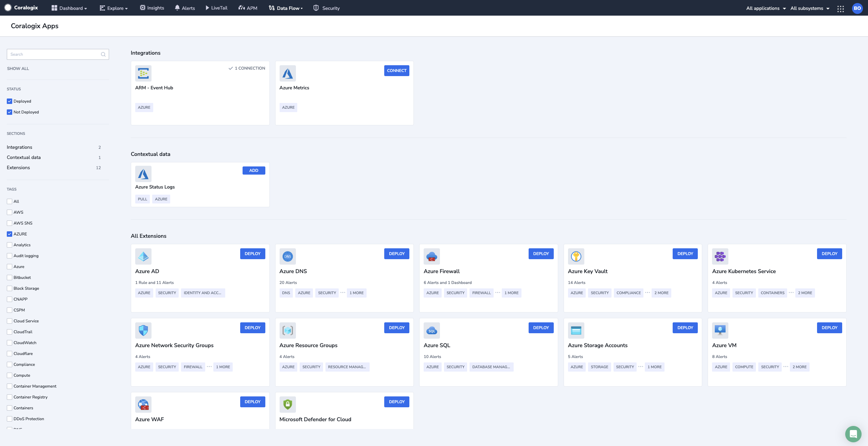Check the Compliance tag checkbox
The height and width of the screenshot is (446, 868).
[x=10, y=364]
